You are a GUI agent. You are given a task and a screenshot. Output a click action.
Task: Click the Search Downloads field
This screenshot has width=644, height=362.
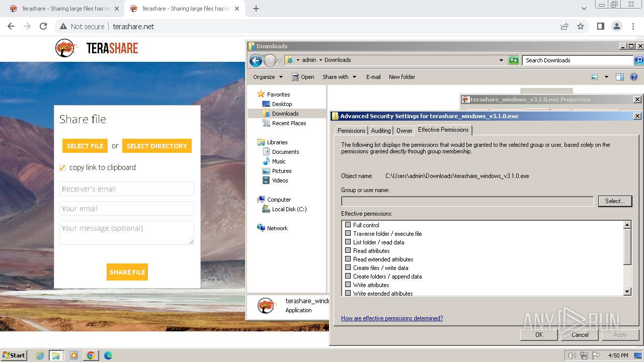point(578,60)
